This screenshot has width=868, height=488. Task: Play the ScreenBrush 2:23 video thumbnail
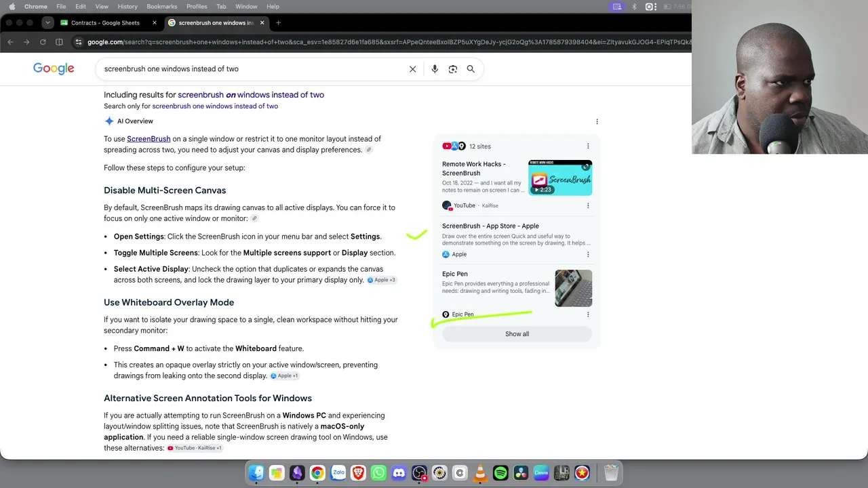tap(560, 178)
